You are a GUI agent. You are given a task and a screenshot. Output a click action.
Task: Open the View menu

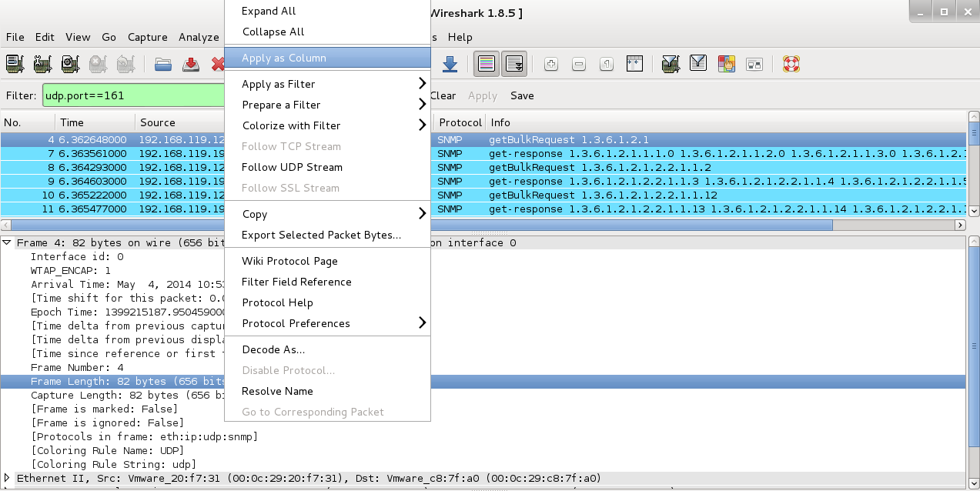pos(78,37)
